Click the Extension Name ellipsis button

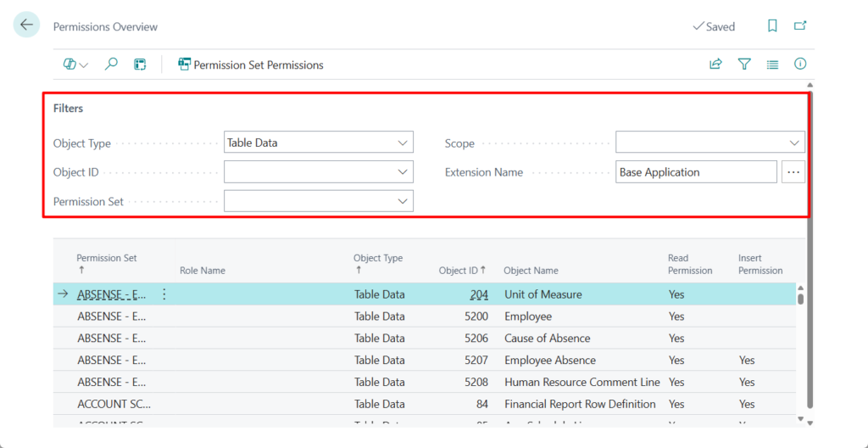pos(793,172)
